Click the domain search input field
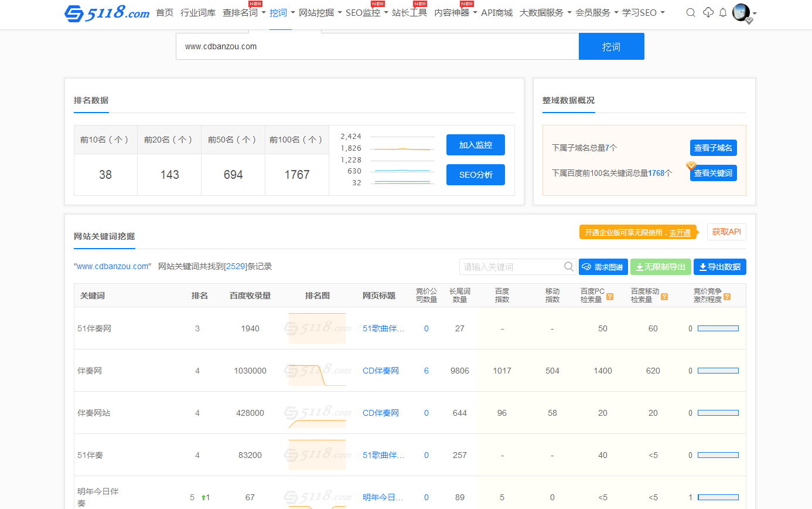Screen dimensions: 812x509 pyautogui.click(x=377, y=46)
